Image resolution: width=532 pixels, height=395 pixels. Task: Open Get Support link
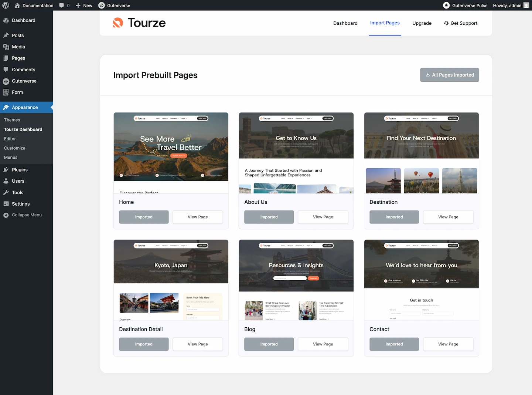[460, 23]
